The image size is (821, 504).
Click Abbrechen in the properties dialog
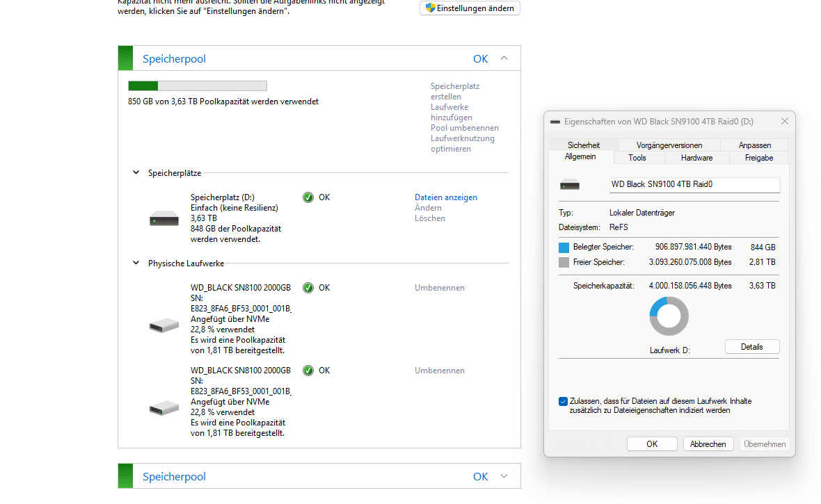point(708,444)
